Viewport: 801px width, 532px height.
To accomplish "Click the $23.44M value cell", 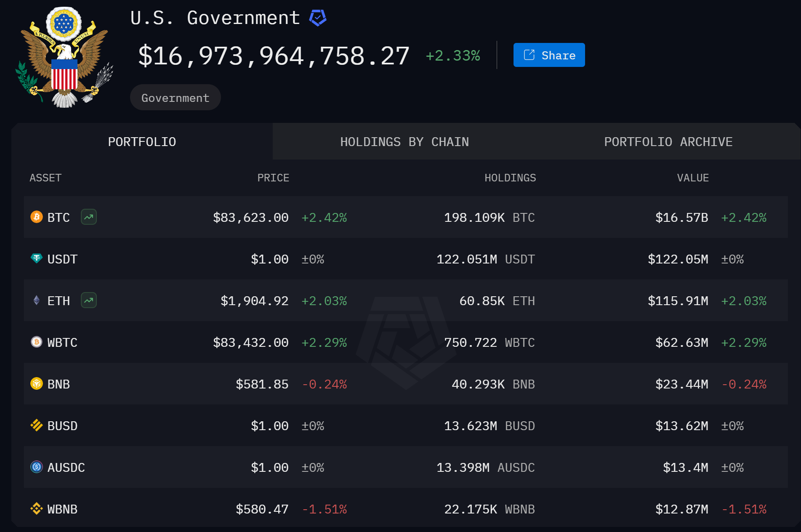I will (682, 384).
